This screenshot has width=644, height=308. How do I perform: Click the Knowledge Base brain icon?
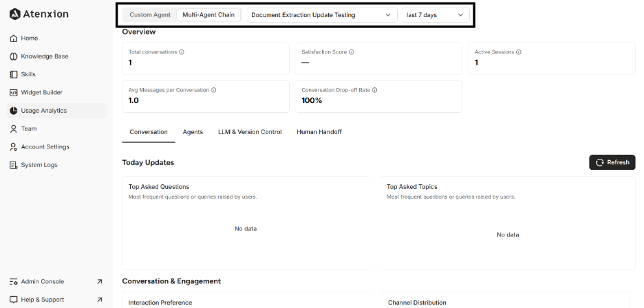coord(13,56)
